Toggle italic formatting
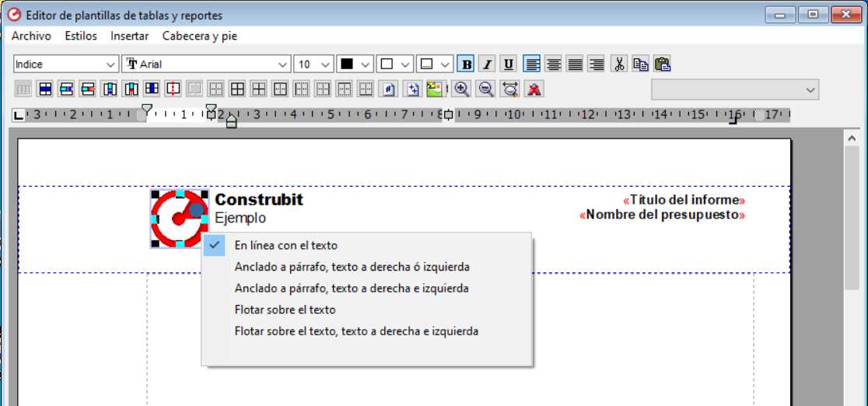 pyautogui.click(x=487, y=65)
